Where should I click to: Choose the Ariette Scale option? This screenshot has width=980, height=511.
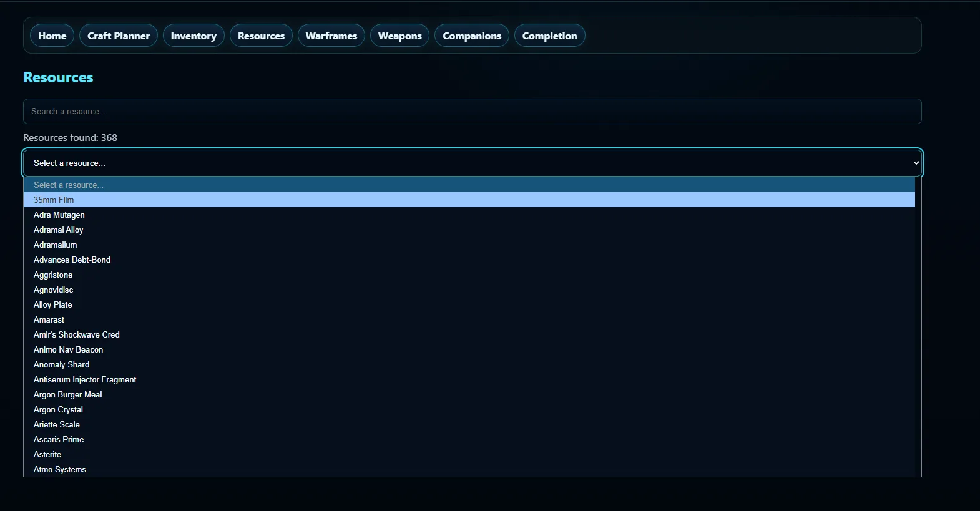(x=469, y=424)
